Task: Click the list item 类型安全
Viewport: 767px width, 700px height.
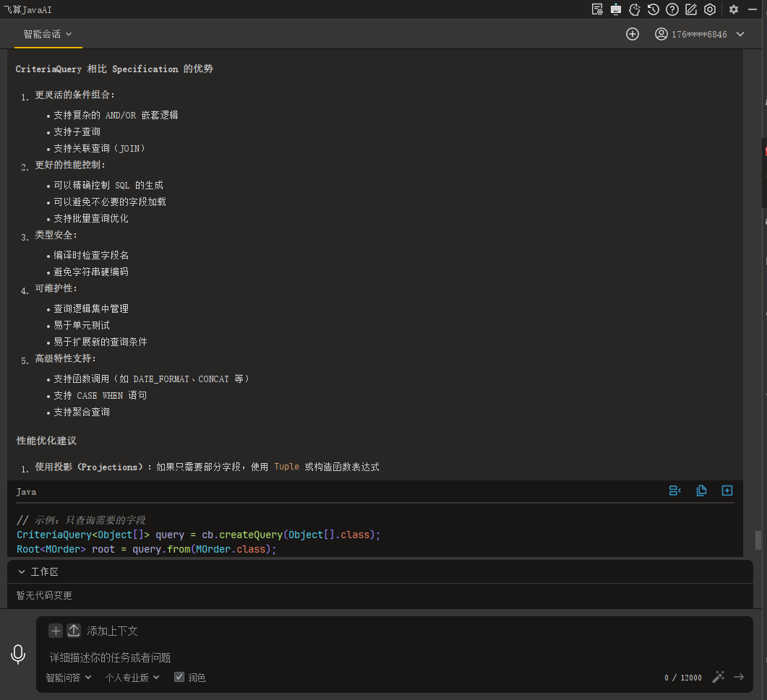Action: coord(55,235)
